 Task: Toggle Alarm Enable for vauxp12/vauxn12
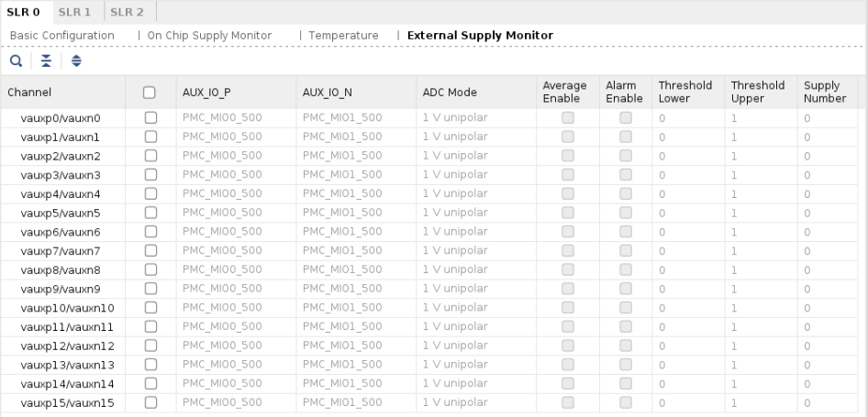pyautogui.click(x=625, y=346)
